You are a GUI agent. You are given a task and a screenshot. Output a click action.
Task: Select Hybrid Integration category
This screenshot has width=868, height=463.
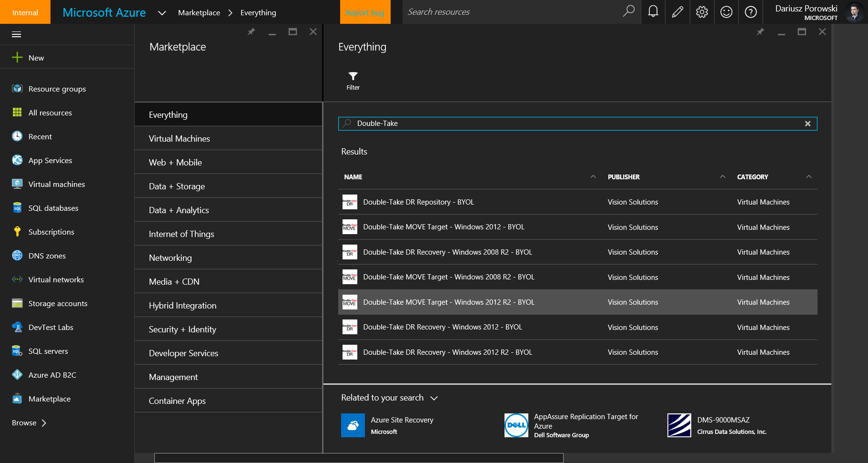[x=229, y=305]
